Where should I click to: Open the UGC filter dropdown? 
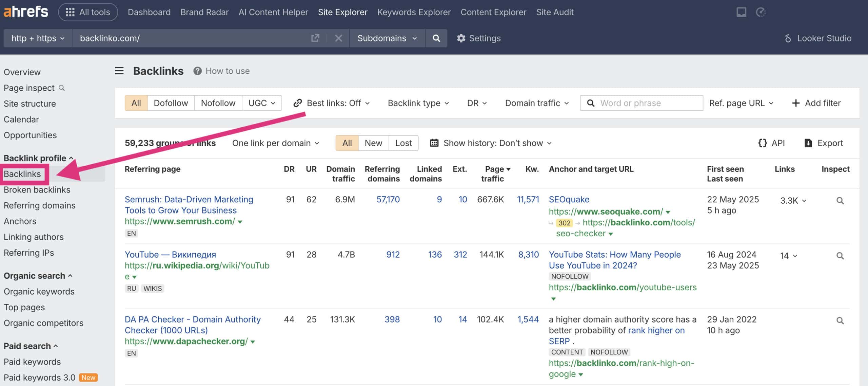pos(262,103)
